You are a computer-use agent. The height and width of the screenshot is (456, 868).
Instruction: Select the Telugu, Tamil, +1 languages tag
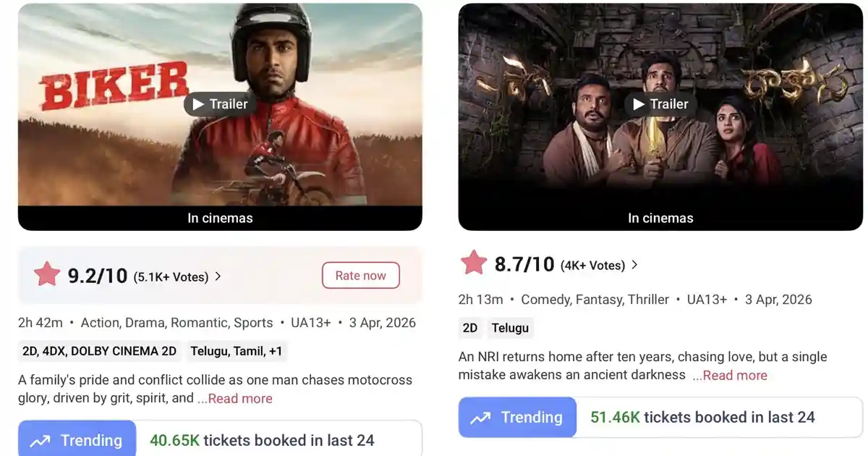(237, 351)
